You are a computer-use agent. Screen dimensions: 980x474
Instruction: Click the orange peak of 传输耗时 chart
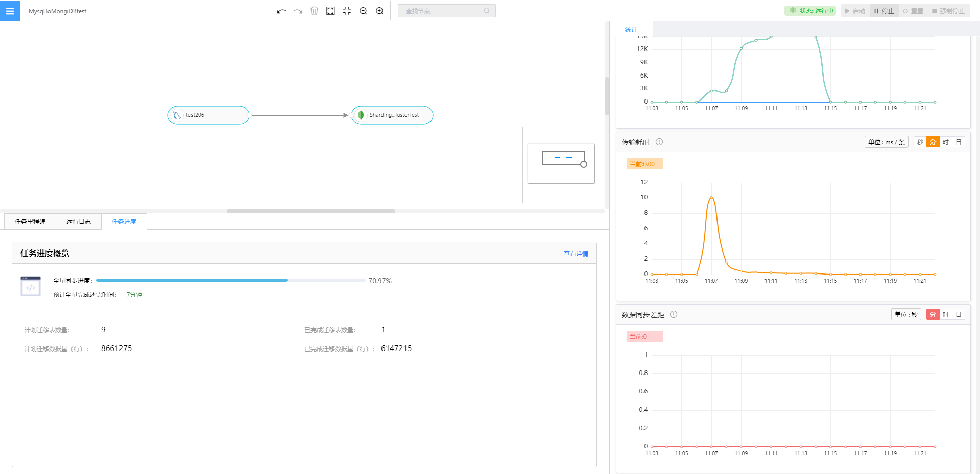(x=711, y=197)
